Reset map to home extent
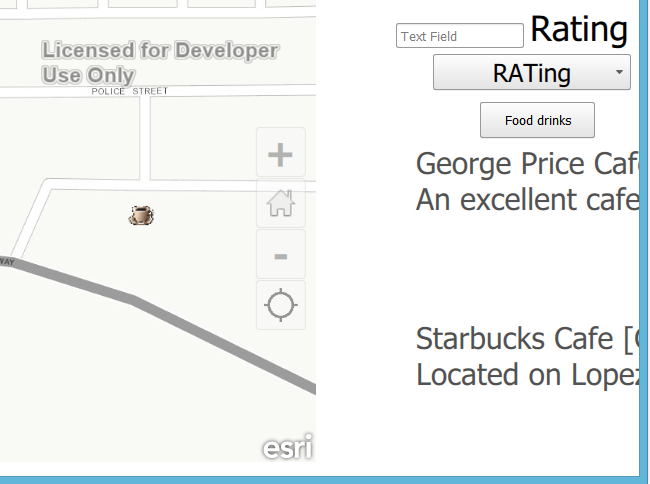This screenshot has width=650, height=484. tap(281, 203)
